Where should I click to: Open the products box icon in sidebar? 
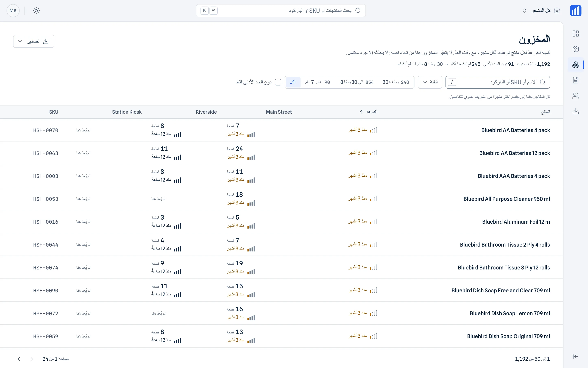576,49
